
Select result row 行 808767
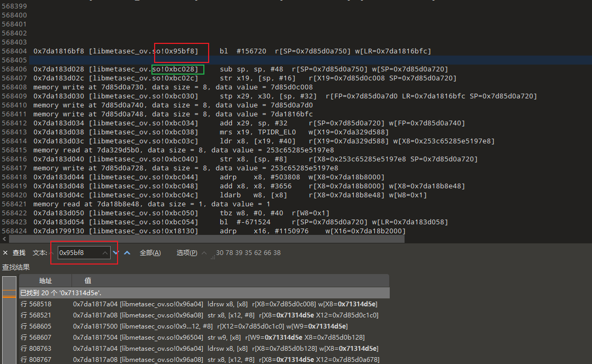(x=204, y=359)
